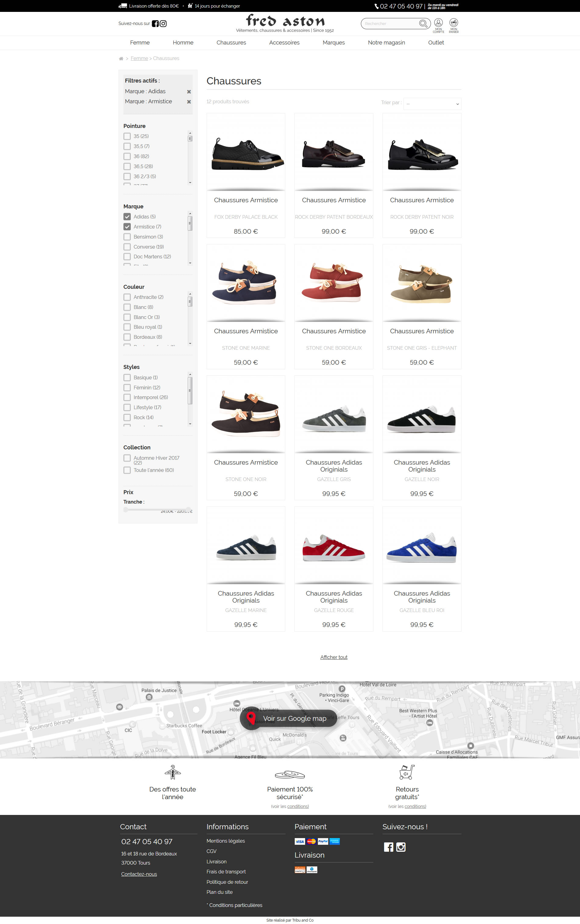Uncheck the Armistice (7) brand filter
The height and width of the screenshot is (924, 580).
(127, 227)
